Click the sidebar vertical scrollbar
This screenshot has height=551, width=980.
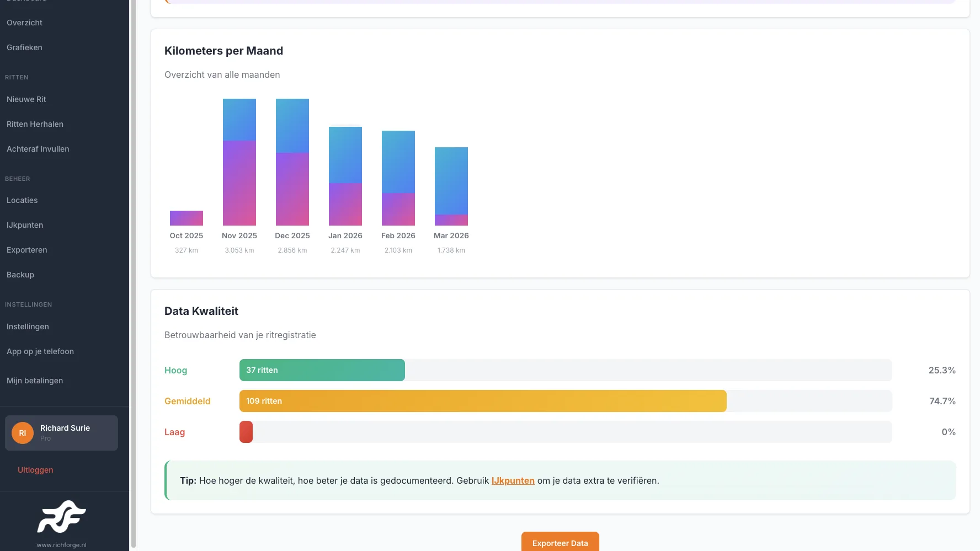pos(133,275)
